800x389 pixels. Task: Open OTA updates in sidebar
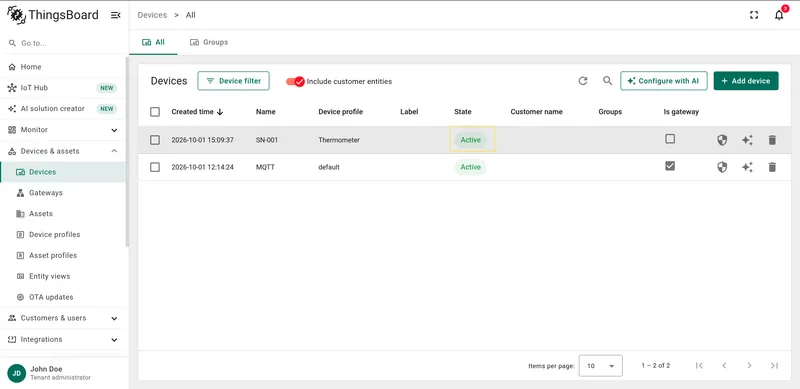point(63,297)
